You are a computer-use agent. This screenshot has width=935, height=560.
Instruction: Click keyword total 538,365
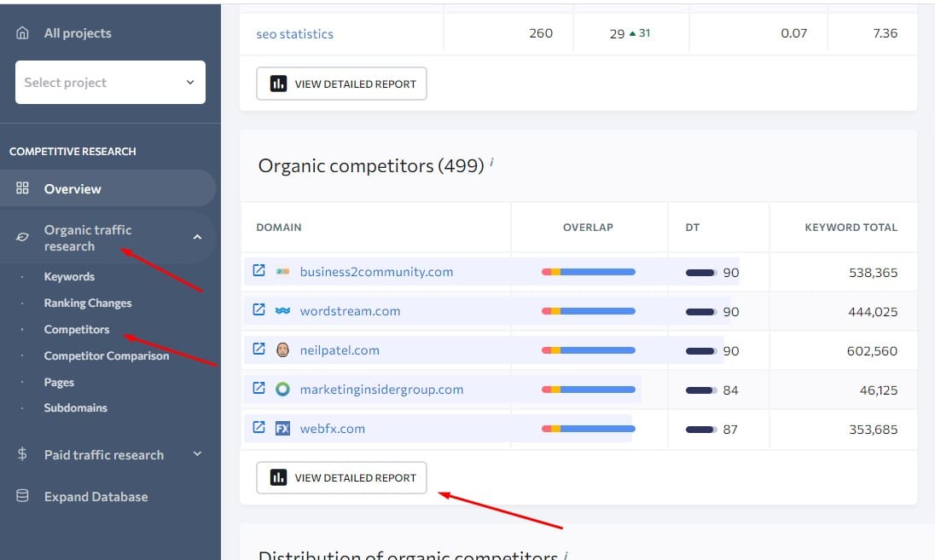[873, 272]
